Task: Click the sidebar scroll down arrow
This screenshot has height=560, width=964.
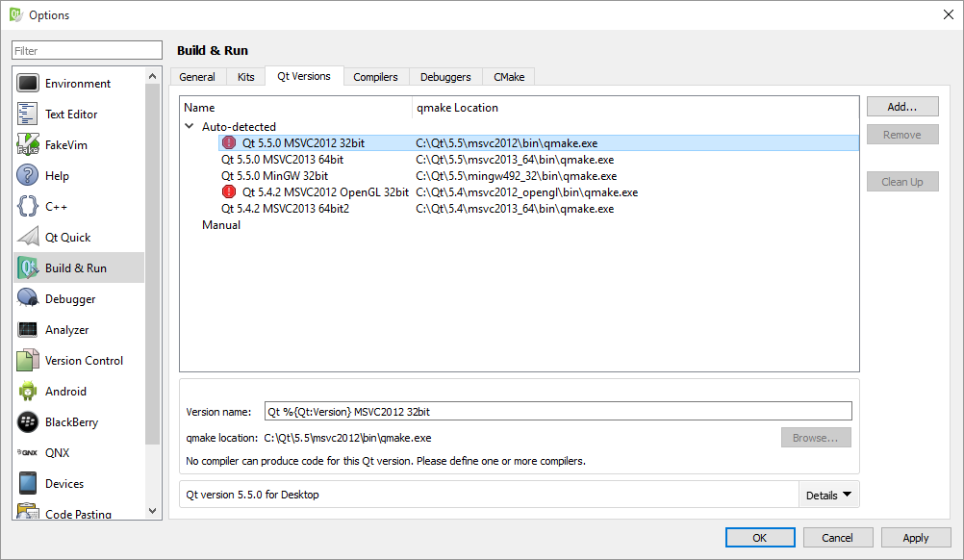Action: pyautogui.click(x=152, y=511)
